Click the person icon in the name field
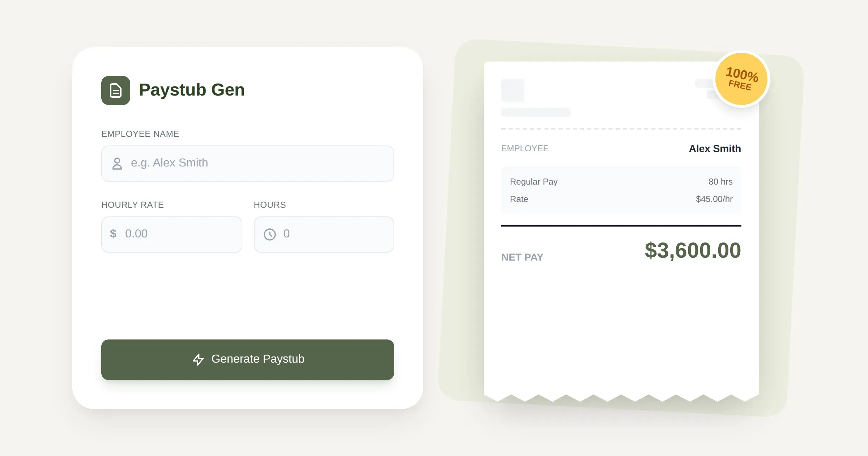Viewport: 868px width, 456px height. 116,164
